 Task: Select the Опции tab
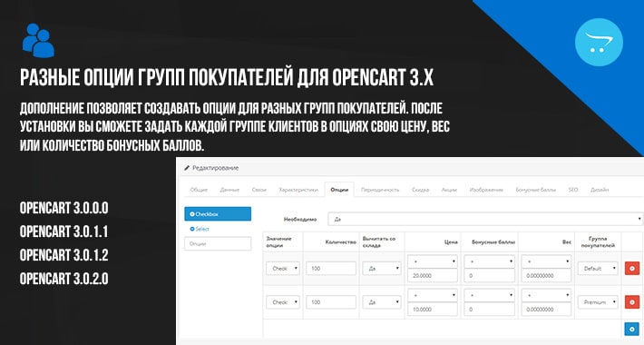(x=339, y=190)
